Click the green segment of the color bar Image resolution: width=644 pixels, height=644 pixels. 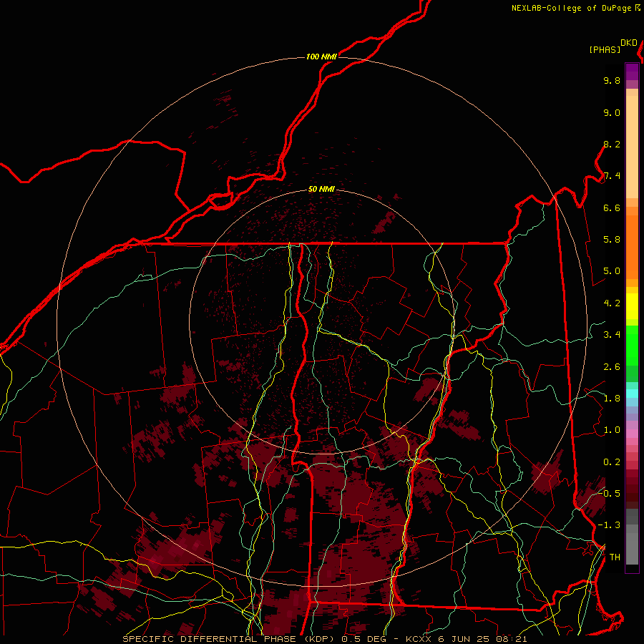pos(632,345)
